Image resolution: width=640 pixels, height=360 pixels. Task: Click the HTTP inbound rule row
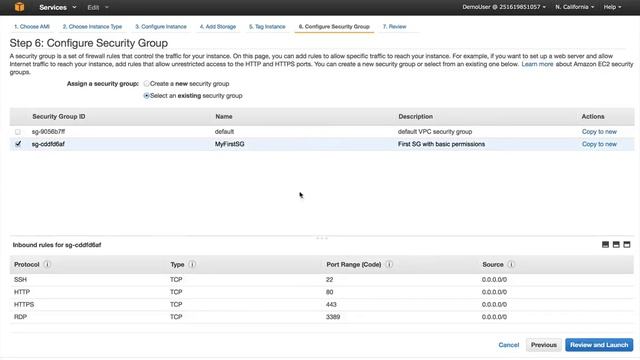[x=322, y=292]
